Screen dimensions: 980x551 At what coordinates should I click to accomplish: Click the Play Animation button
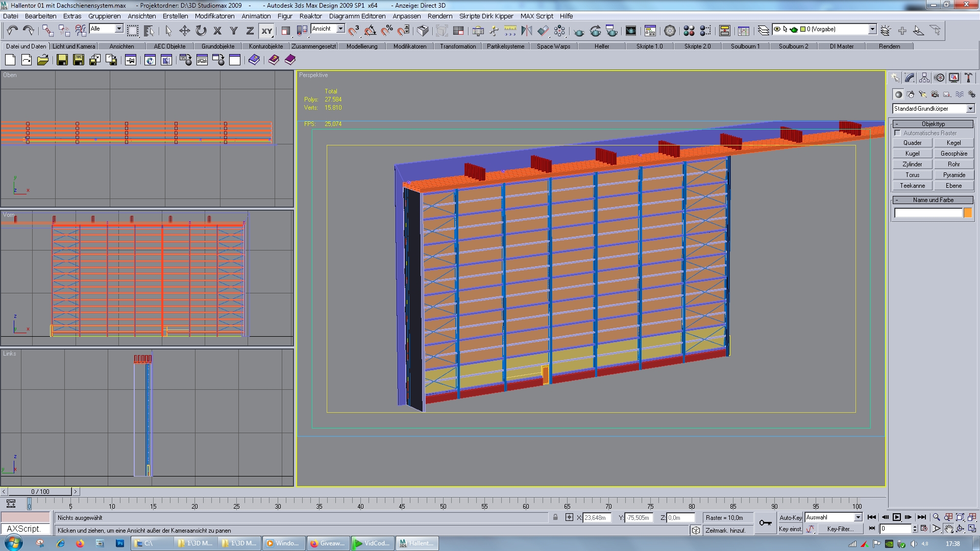pyautogui.click(x=896, y=517)
